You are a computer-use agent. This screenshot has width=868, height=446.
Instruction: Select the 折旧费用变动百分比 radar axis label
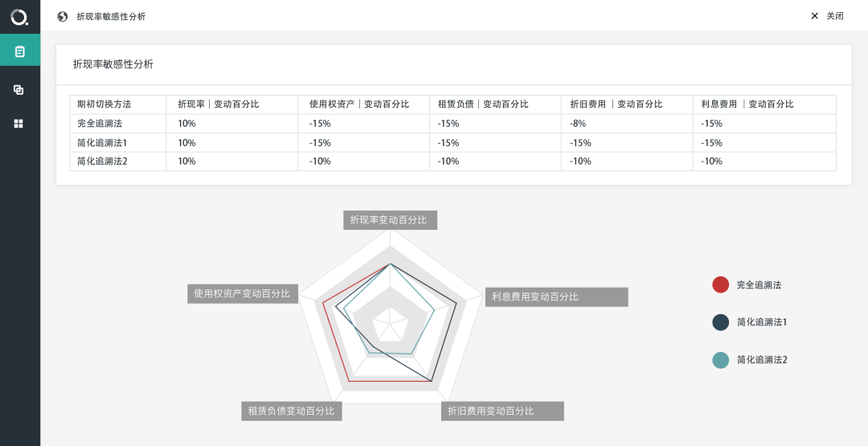click(x=502, y=411)
